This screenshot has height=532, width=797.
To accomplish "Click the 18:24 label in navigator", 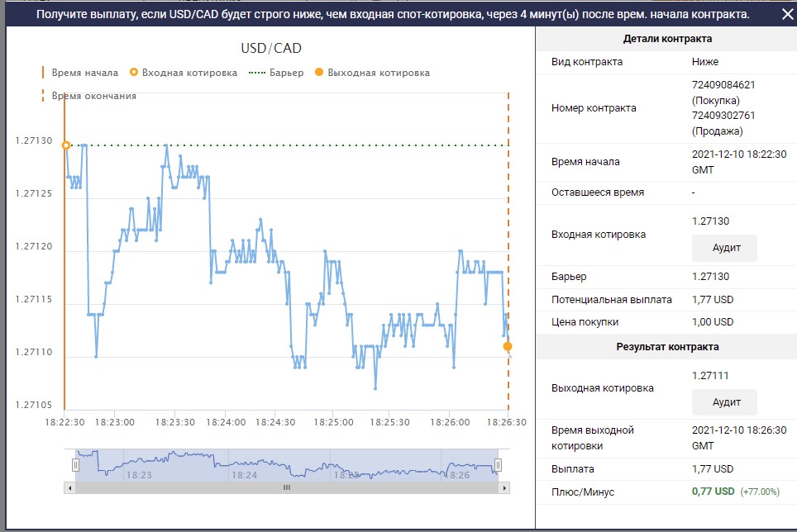I will tap(245, 475).
